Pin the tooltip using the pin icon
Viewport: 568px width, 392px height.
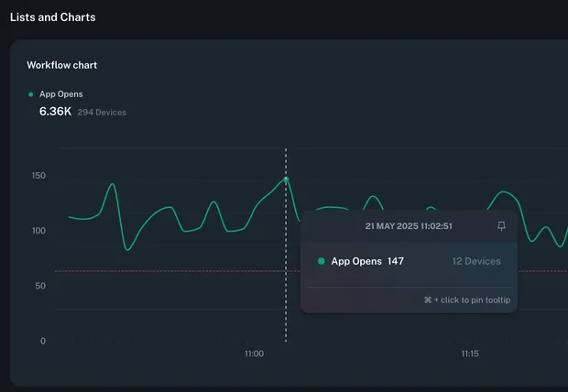point(501,226)
